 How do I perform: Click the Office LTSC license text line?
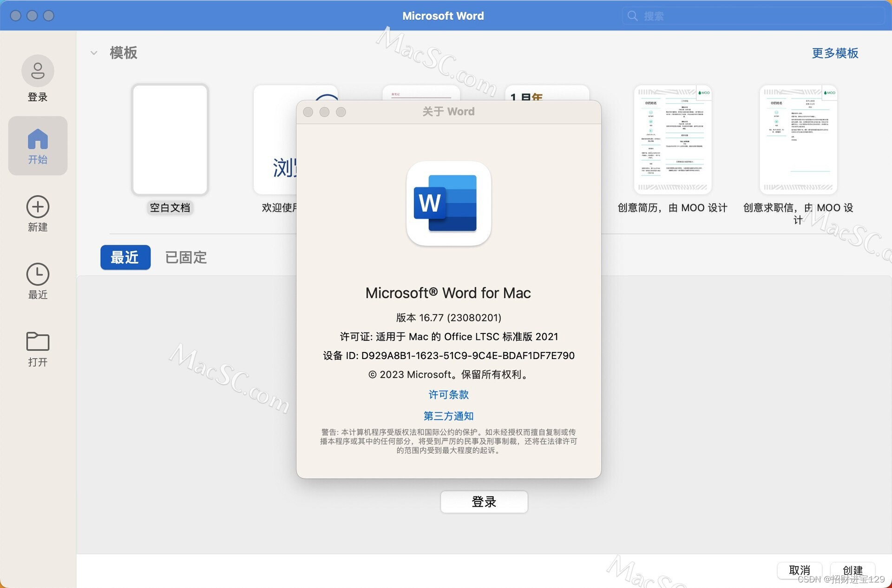pyautogui.click(x=449, y=337)
